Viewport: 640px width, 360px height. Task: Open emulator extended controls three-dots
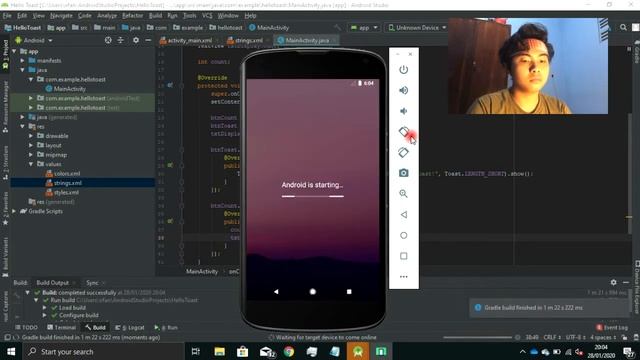[x=403, y=277]
